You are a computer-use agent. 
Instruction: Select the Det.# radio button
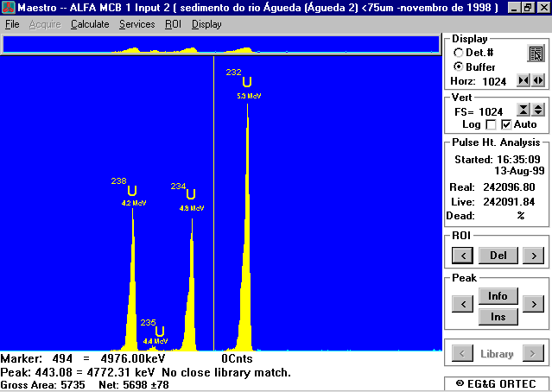point(458,53)
